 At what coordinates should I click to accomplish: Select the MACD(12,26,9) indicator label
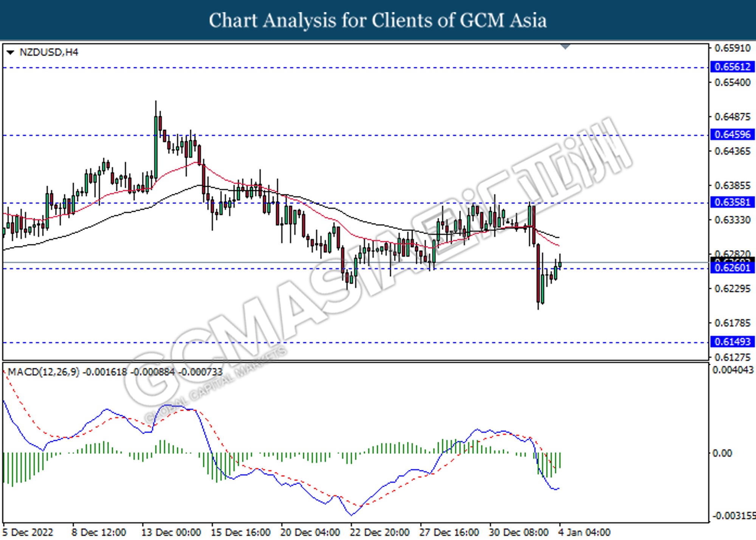tap(43, 372)
